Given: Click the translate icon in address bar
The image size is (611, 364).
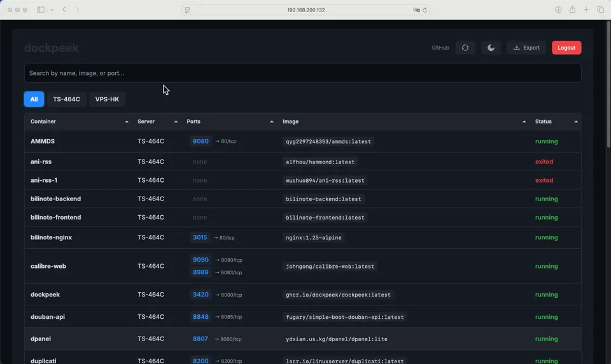Looking at the screenshot, I should [x=416, y=10].
